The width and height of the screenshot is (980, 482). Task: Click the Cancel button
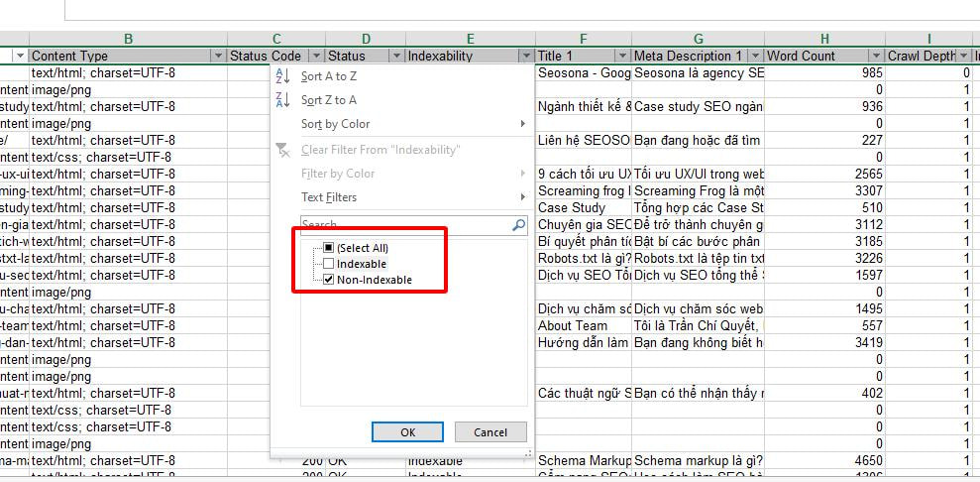click(490, 432)
